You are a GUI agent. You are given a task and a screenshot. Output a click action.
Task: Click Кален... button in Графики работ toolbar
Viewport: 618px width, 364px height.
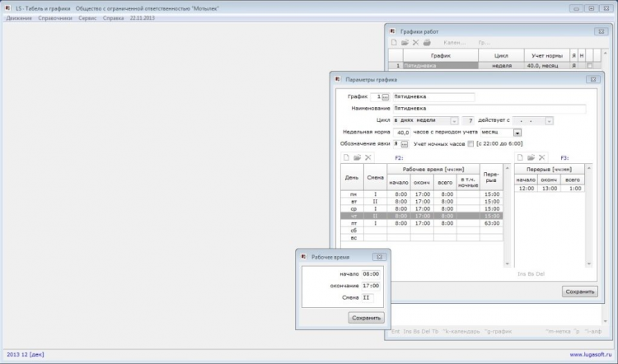click(x=454, y=43)
